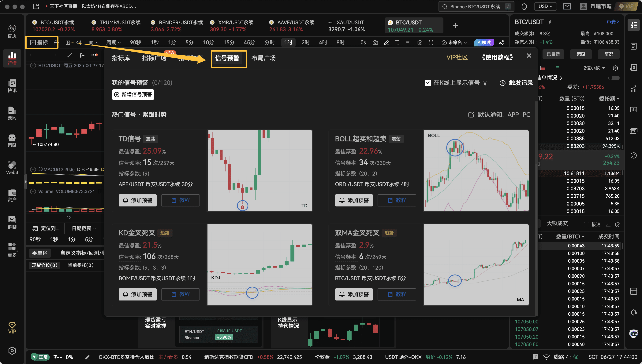
Task: Toggle Volume indicator visibility circle
Action: click(33, 191)
